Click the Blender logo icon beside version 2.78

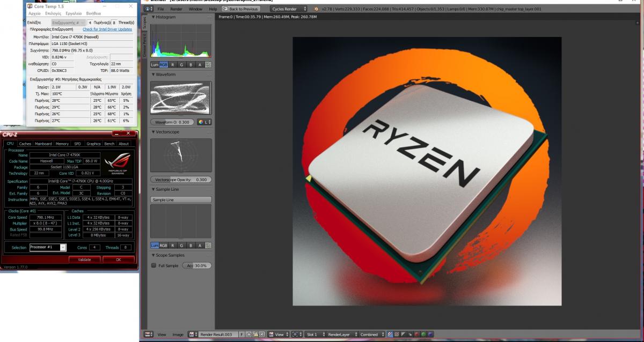coord(316,9)
